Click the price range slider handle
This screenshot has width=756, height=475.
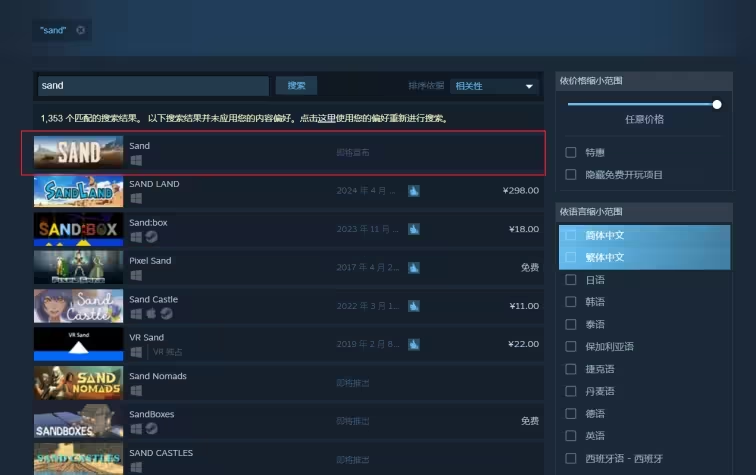coord(717,105)
